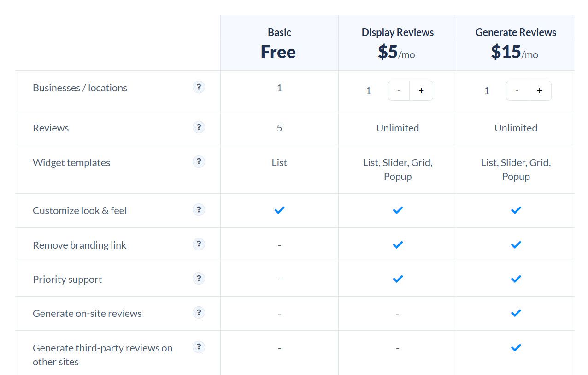Image resolution: width=588 pixels, height=375 pixels.
Task: Click the Remove branding link row label
Action: [x=79, y=245]
